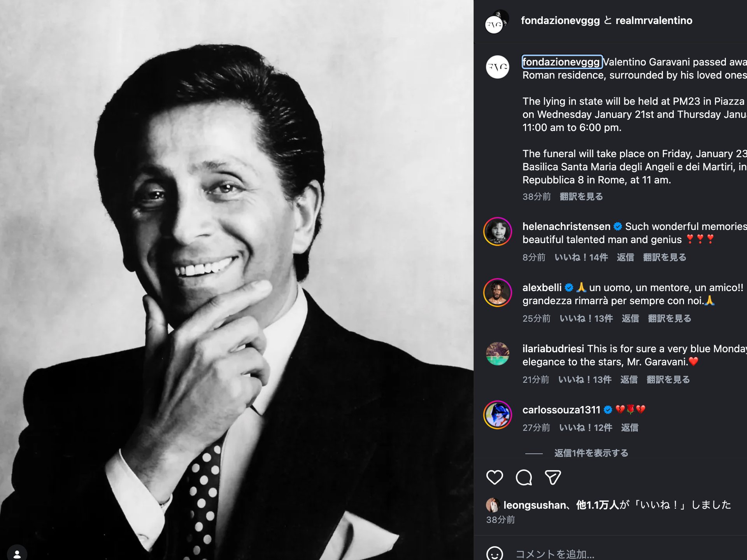Show translation of the post caption
Viewport: 747px width, 560px height.
(581, 197)
